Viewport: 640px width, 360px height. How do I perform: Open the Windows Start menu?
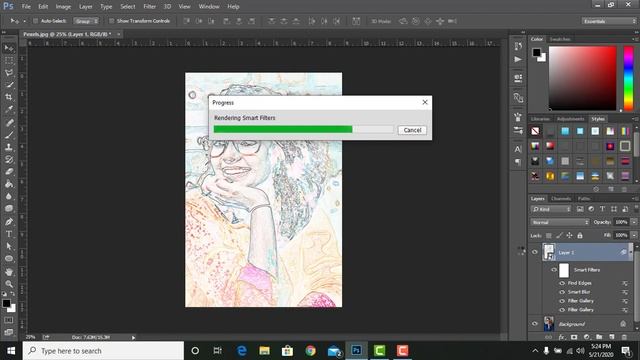[11, 351]
